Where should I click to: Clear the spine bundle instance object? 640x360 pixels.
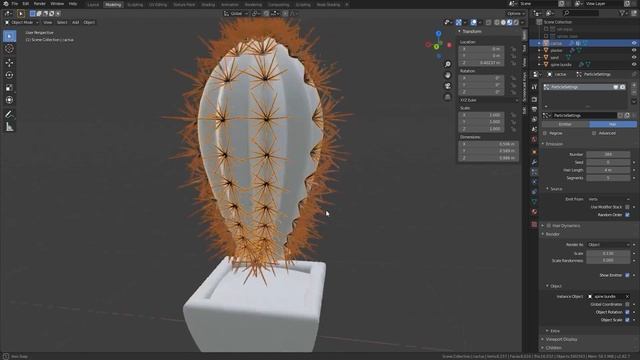coord(627,296)
